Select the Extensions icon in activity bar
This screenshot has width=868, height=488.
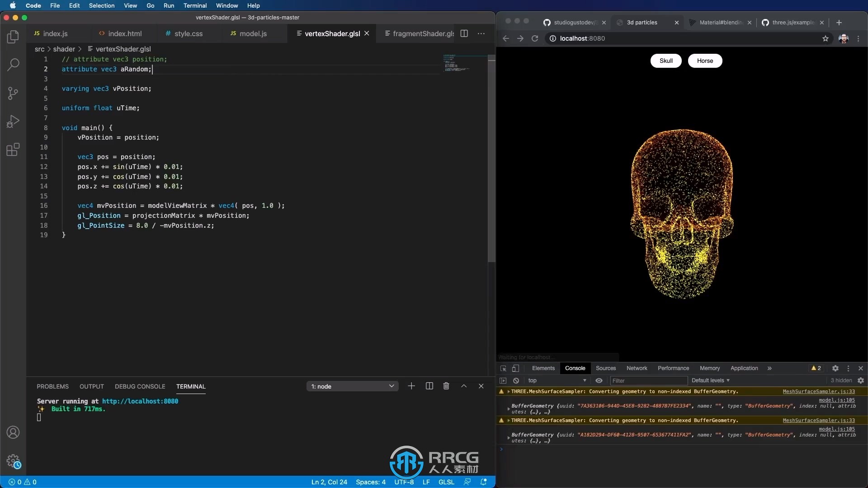13,149
